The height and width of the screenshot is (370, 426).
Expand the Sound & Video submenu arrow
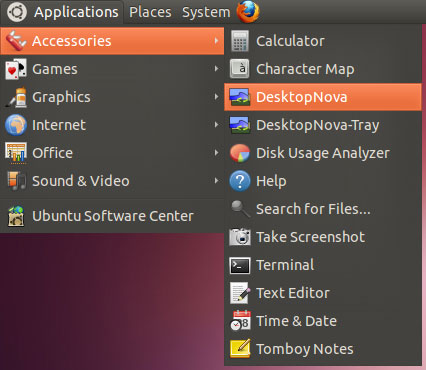point(216,181)
